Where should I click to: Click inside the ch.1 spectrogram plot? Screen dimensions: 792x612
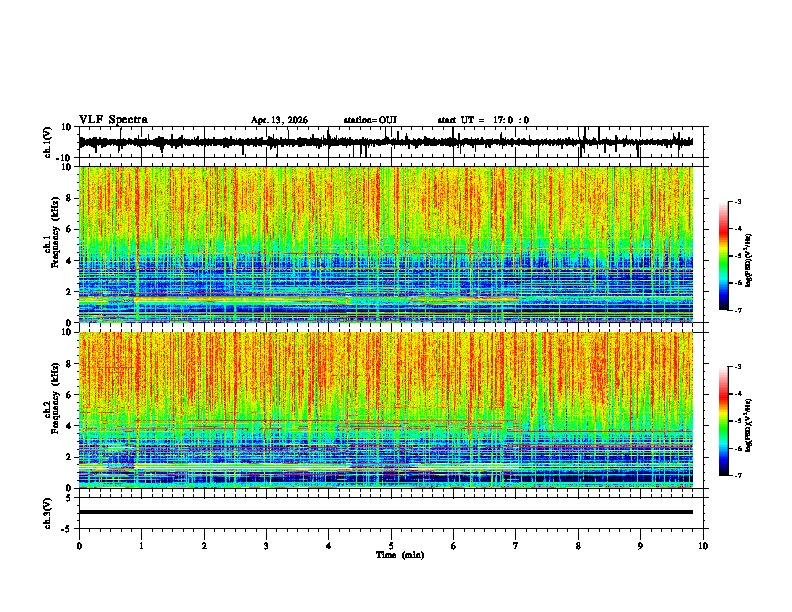click(385, 244)
